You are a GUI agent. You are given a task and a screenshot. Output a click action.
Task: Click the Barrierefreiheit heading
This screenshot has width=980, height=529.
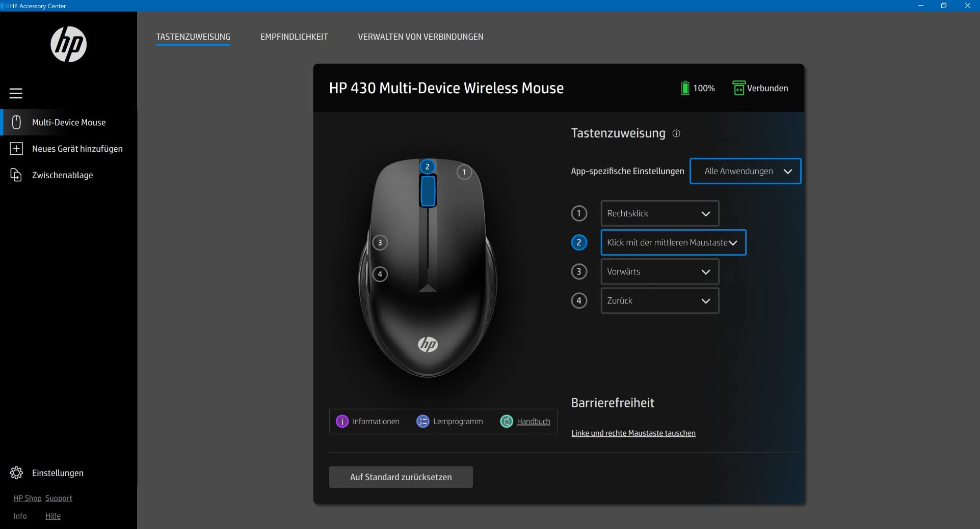coord(613,403)
